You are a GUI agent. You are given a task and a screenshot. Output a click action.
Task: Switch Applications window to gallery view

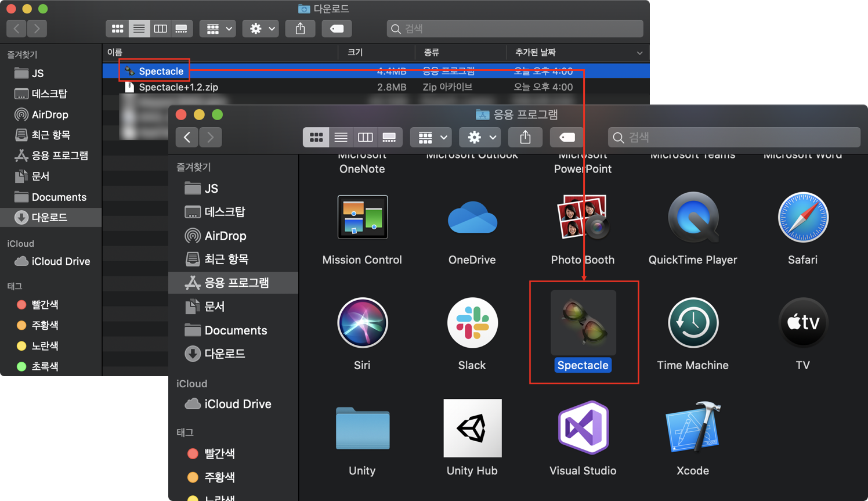coord(389,138)
